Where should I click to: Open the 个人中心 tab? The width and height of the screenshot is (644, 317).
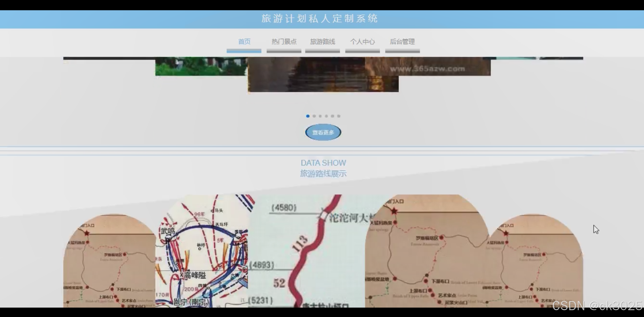(362, 42)
